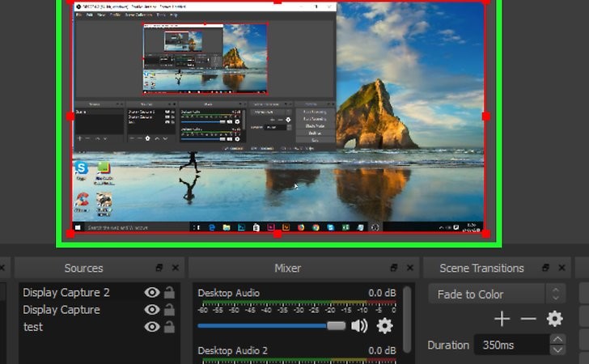Screen dimensions: 589x364
Task: Select the Display Capture source in the list
Action: (61, 310)
